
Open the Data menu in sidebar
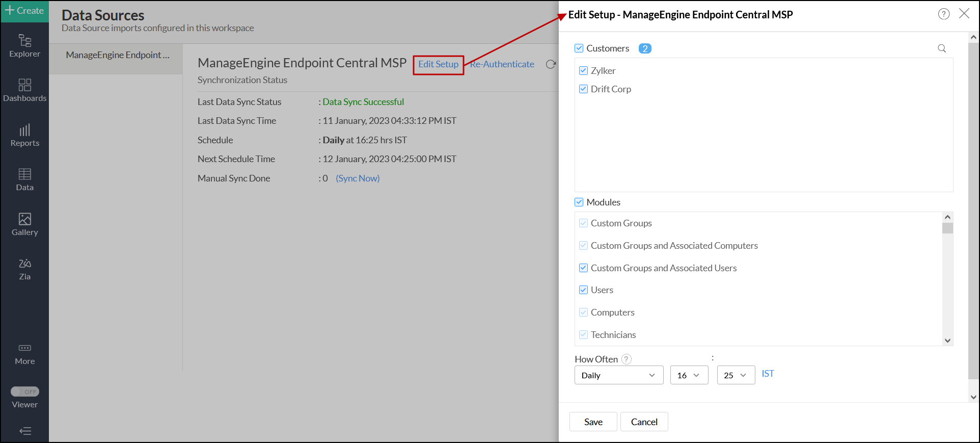pyautogui.click(x=24, y=179)
